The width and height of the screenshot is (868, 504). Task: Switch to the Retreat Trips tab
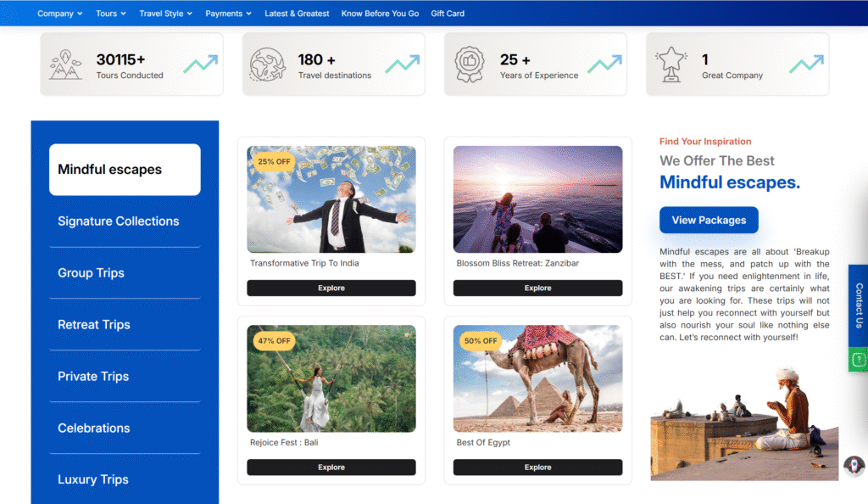pos(94,325)
